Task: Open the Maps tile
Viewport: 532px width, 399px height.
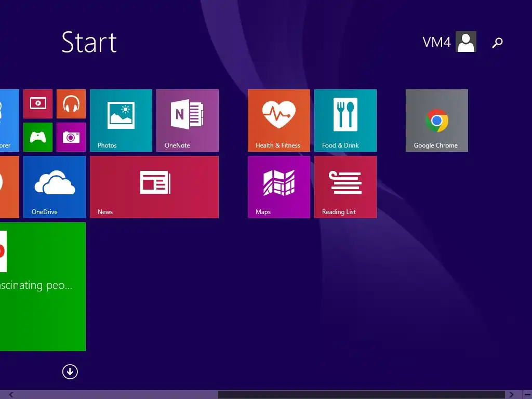Action: [279, 187]
